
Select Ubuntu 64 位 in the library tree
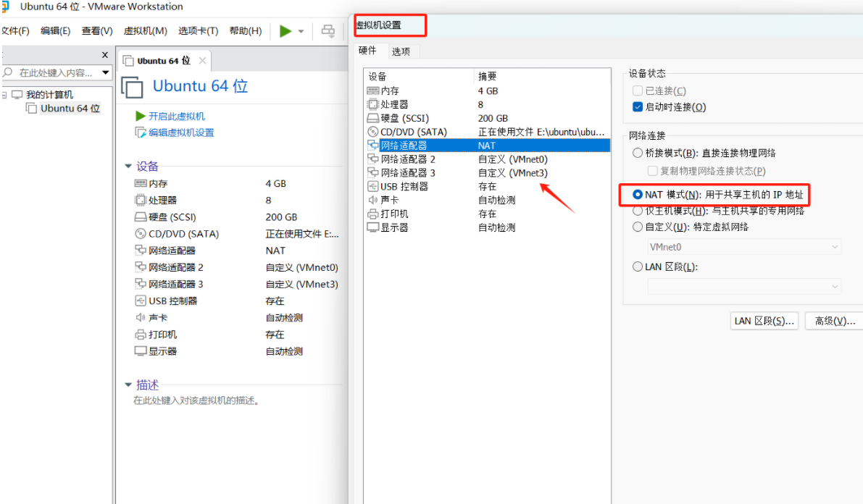(x=70, y=109)
